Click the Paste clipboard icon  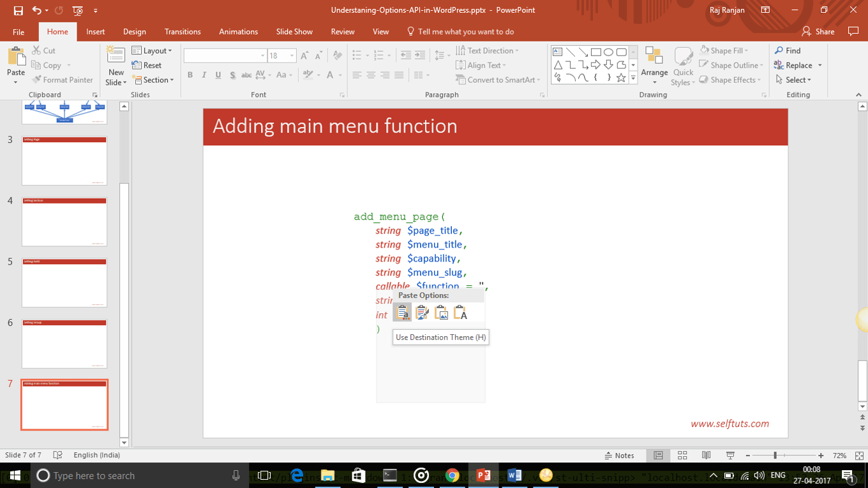tap(16, 56)
